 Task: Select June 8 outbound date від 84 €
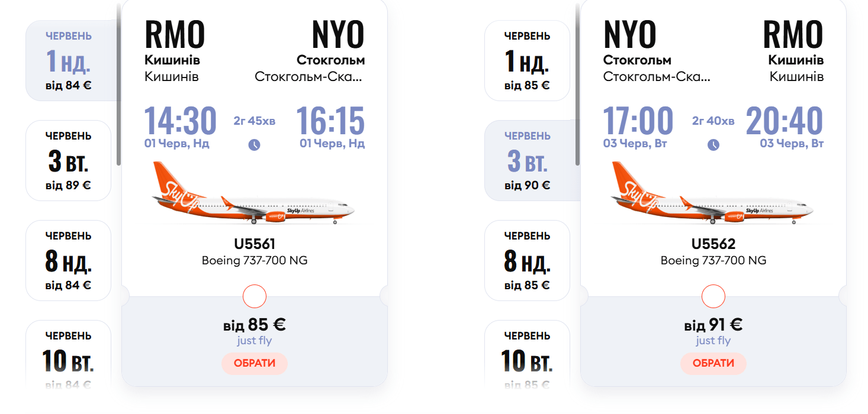(x=69, y=260)
